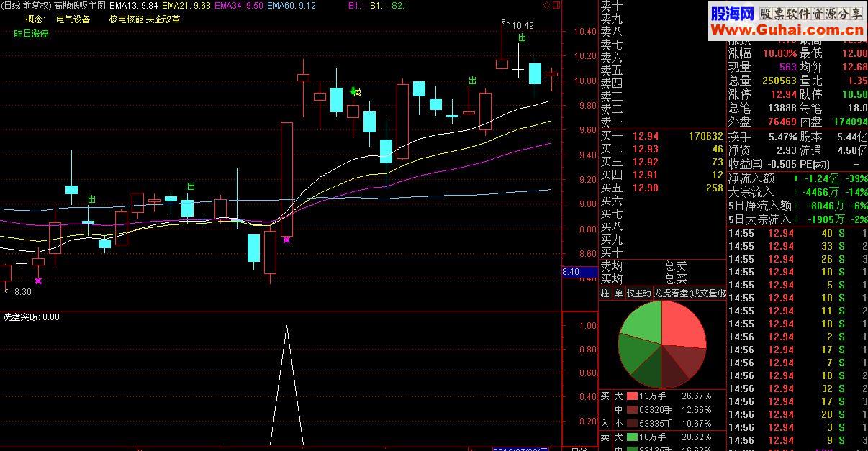Click the red diamond icon above the chart
The height and width of the screenshot is (451, 868).
pos(546,5)
